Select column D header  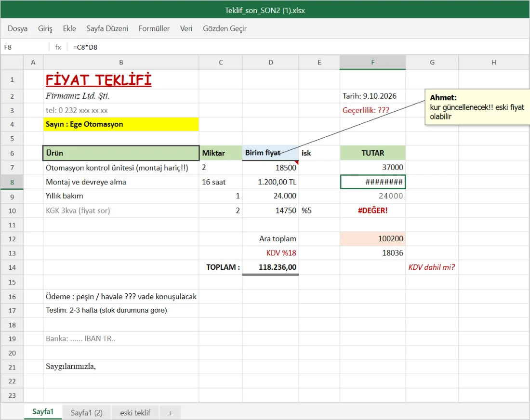click(x=270, y=62)
